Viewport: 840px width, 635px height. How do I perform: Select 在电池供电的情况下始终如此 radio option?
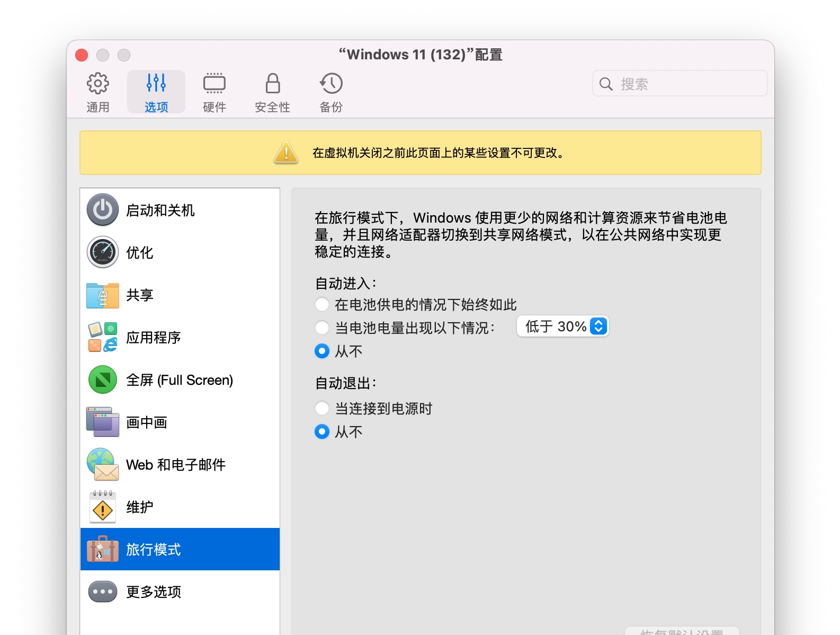(322, 304)
